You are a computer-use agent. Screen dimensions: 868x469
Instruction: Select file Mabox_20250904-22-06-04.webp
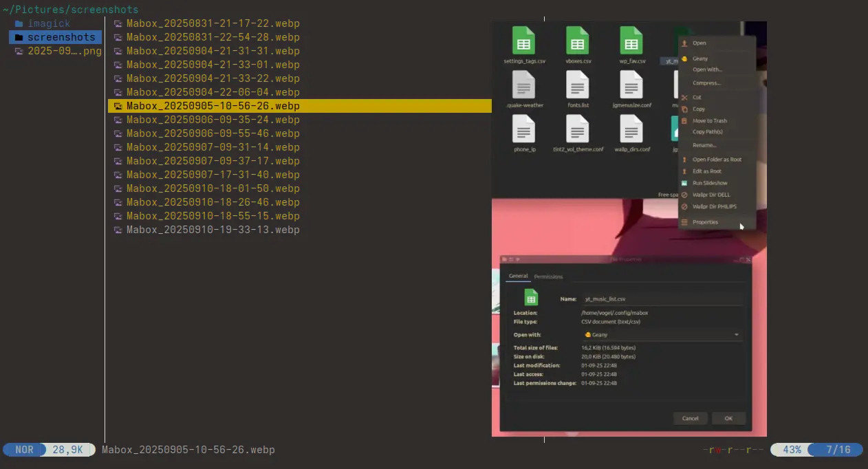[213, 92]
